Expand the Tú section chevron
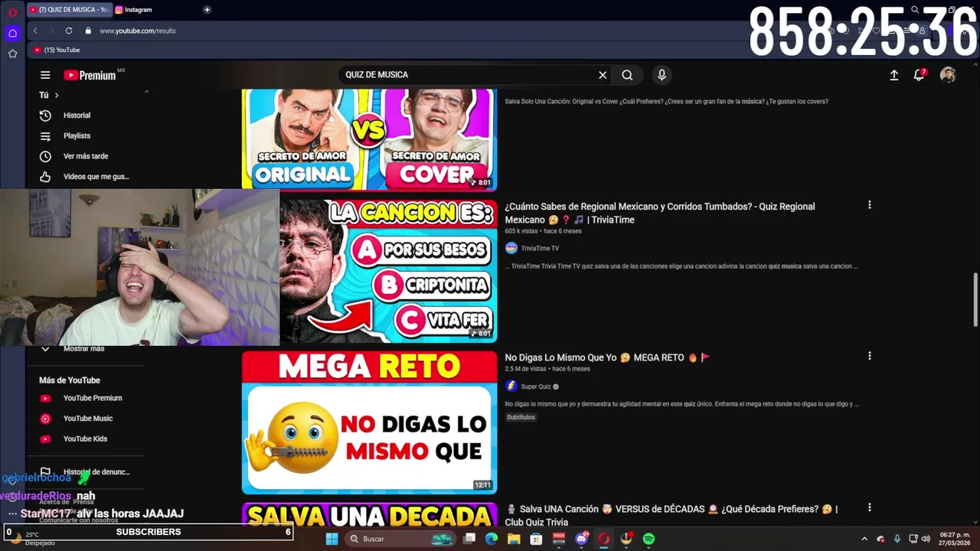The image size is (980, 551). 56,95
